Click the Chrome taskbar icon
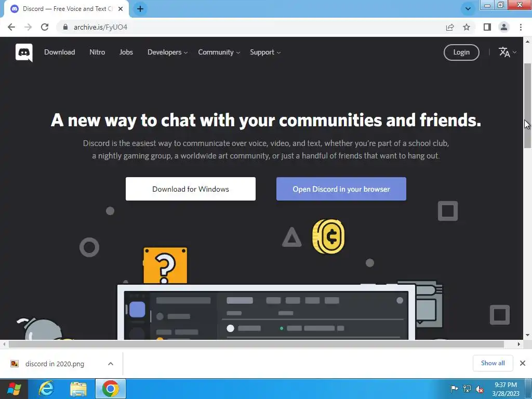Image resolution: width=532 pixels, height=399 pixels. 111,389
